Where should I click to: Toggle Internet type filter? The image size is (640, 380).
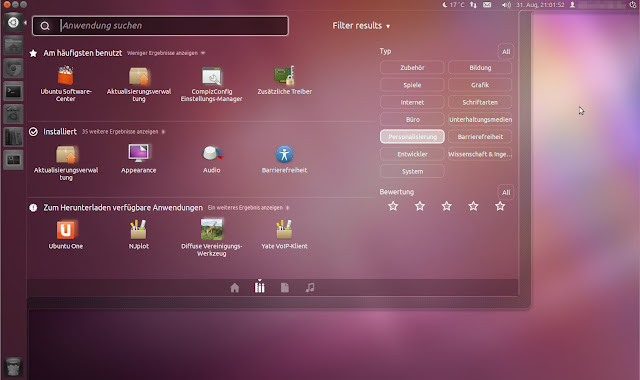coord(412,102)
